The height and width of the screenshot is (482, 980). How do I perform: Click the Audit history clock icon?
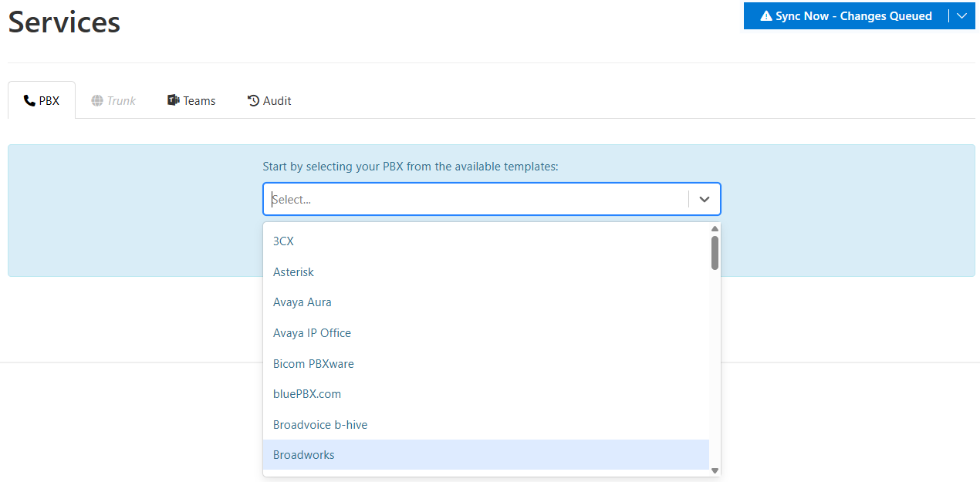coord(253,100)
